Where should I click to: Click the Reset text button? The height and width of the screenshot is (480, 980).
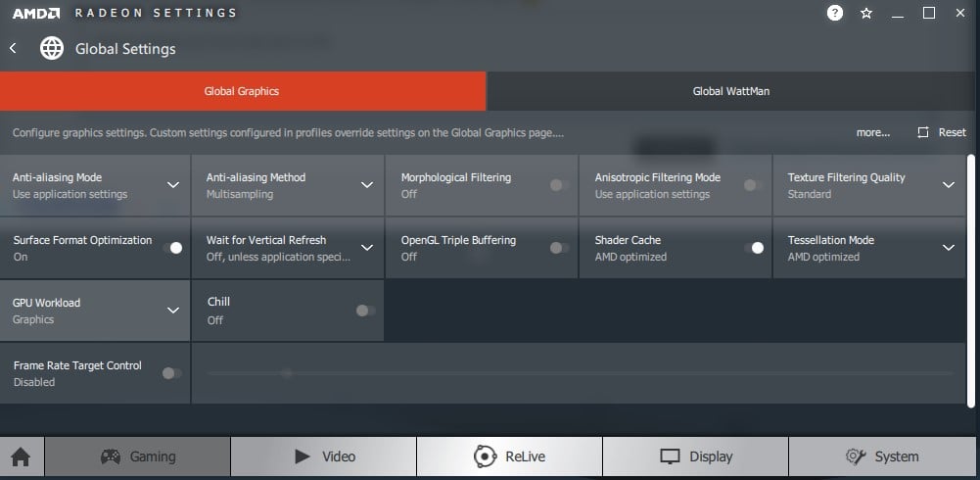tap(952, 132)
